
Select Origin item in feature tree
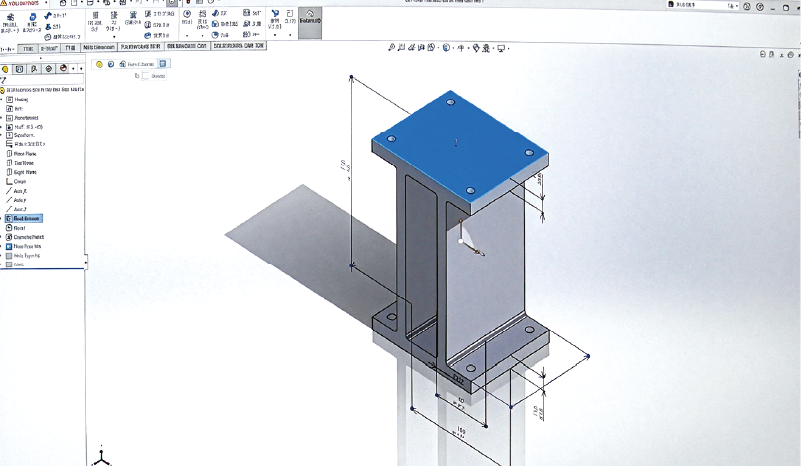pos(16,181)
